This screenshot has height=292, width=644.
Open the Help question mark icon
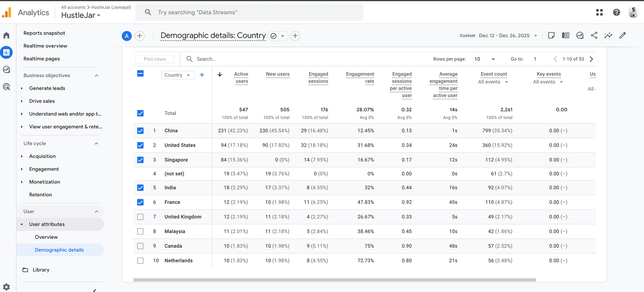tap(616, 12)
